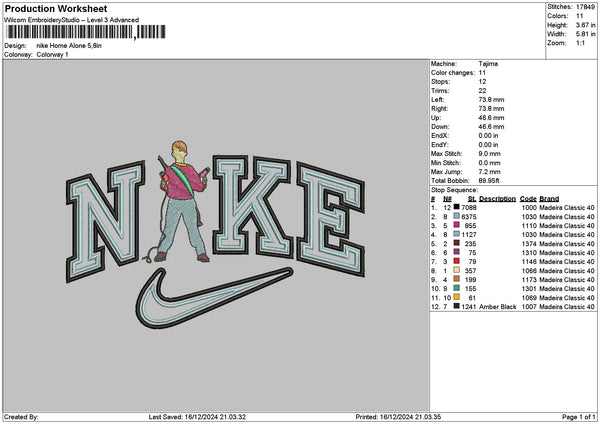Click the light blue swatch beside 1127
Image resolution: width=600 pixels, height=424 pixels.
pyautogui.click(x=457, y=234)
